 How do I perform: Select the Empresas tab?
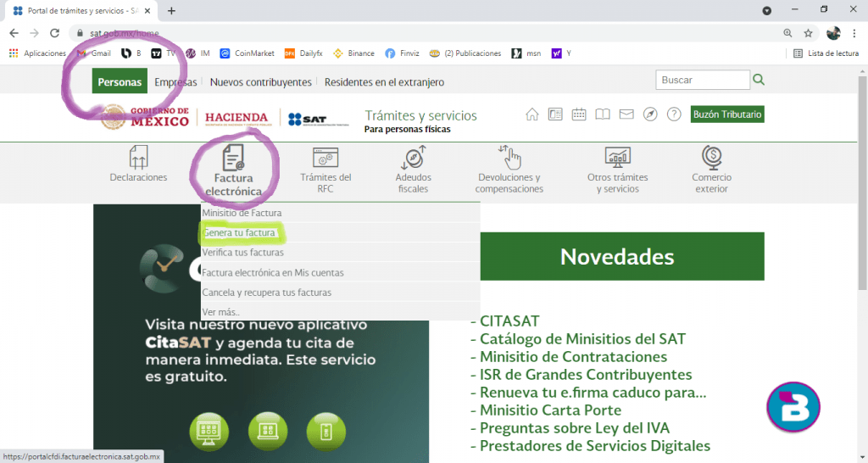pyautogui.click(x=175, y=82)
